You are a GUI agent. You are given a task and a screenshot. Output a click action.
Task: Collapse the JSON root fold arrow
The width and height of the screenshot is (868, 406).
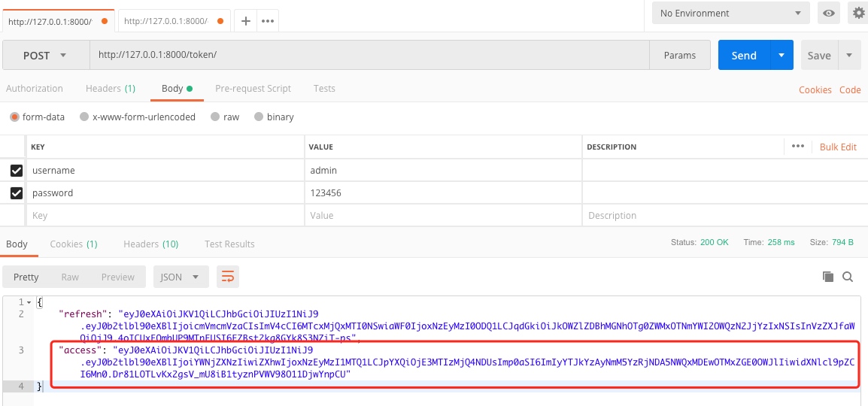(29, 302)
